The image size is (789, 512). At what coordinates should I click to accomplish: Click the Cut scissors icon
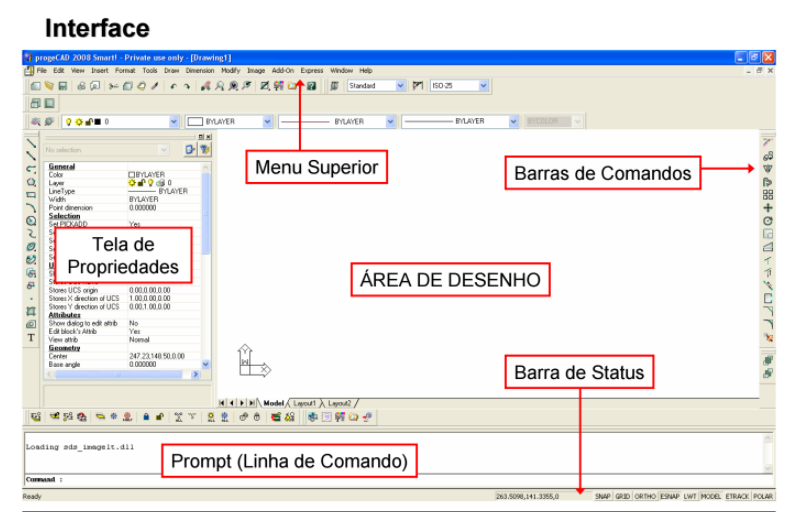click(x=113, y=87)
